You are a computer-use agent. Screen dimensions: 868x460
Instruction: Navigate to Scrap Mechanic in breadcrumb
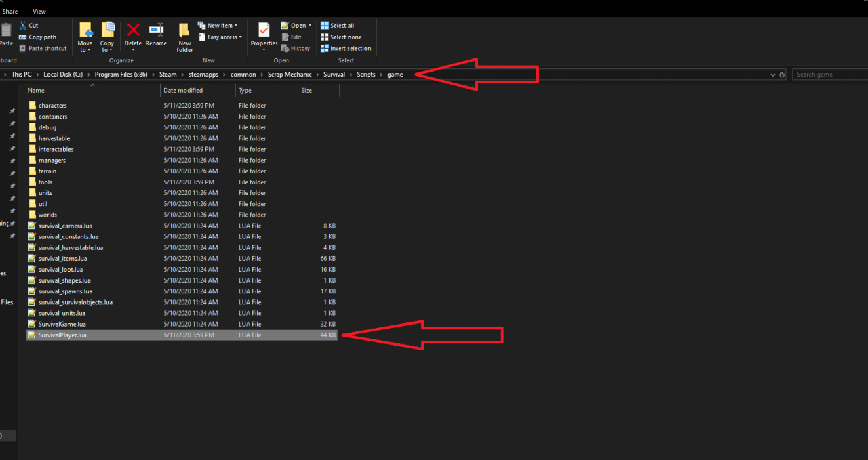(x=290, y=75)
